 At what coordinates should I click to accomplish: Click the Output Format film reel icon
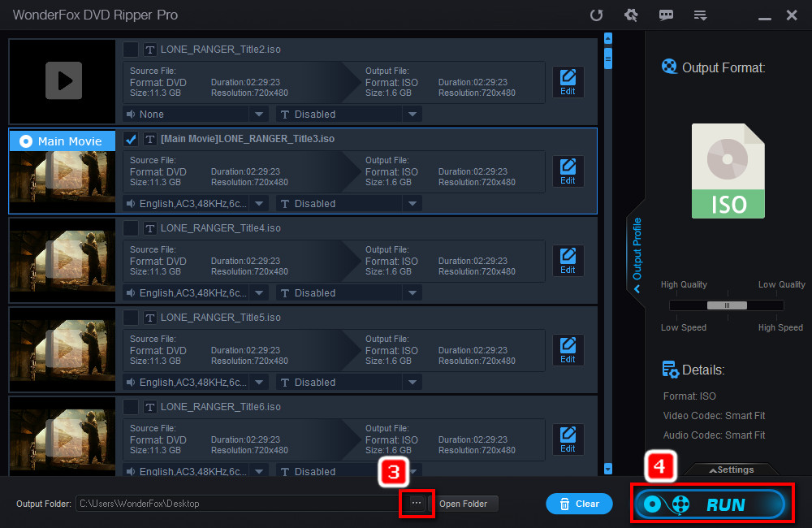click(x=669, y=67)
